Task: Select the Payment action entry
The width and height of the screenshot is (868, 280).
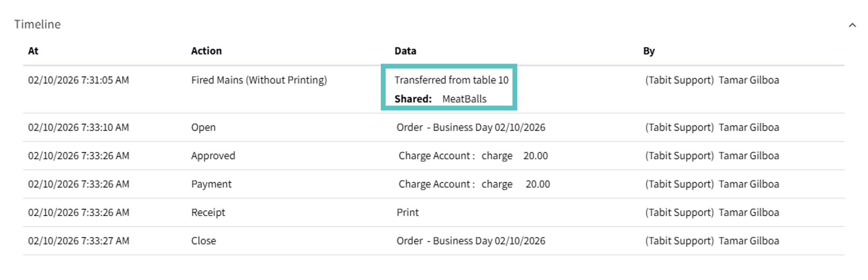Action: [x=211, y=184]
